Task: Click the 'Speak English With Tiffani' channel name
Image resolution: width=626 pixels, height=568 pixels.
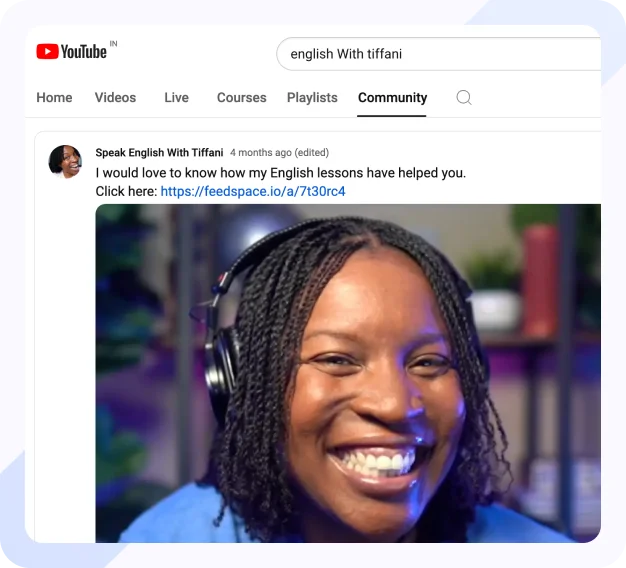Action: tap(159, 152)
